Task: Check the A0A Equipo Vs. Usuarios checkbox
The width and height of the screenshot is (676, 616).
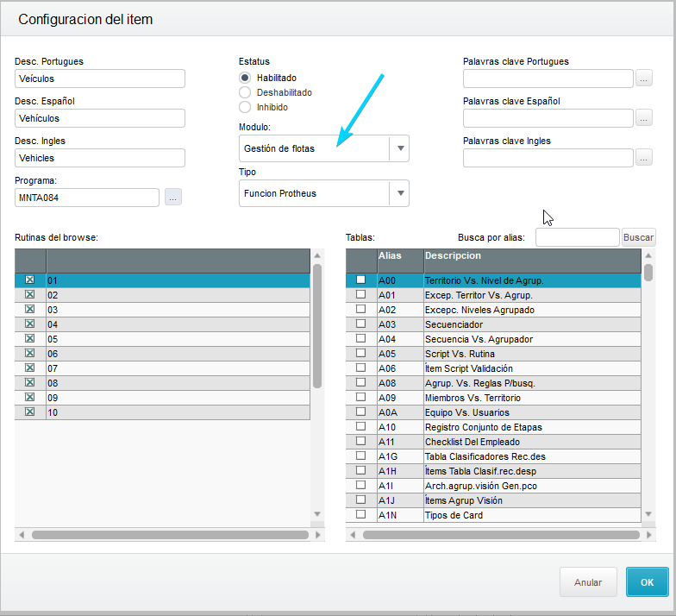Action: tap(360, 412)
